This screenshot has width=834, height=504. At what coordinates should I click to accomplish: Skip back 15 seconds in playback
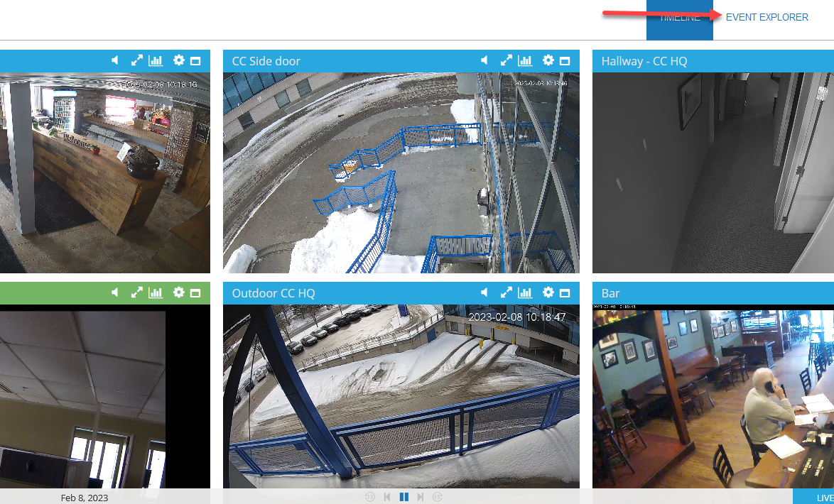[x=370, y=497]
